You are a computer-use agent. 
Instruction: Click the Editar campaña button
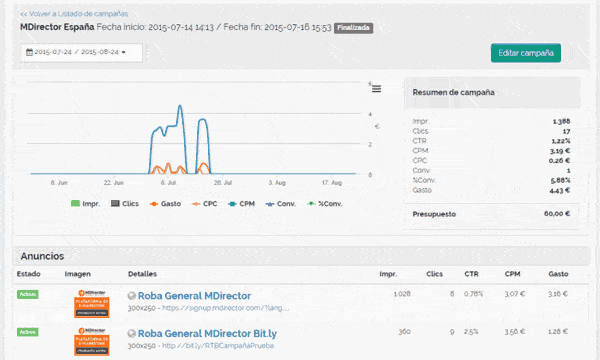526,53
